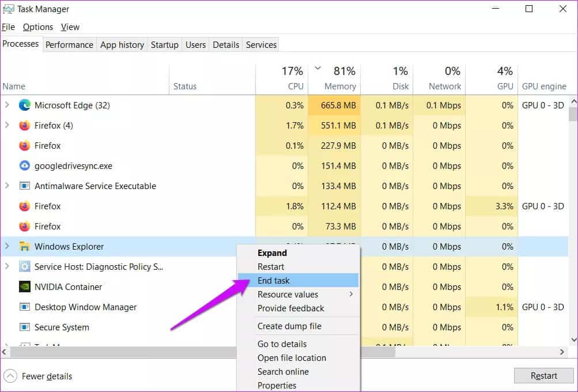Sort by the Network column header

click(x=439, y=79)
